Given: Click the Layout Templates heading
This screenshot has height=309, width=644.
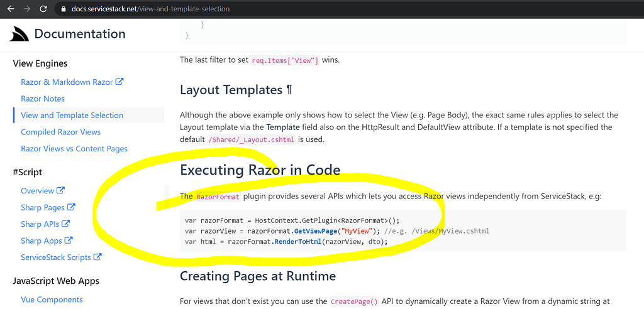Looking at the screenshot, I should pos(231,89).
